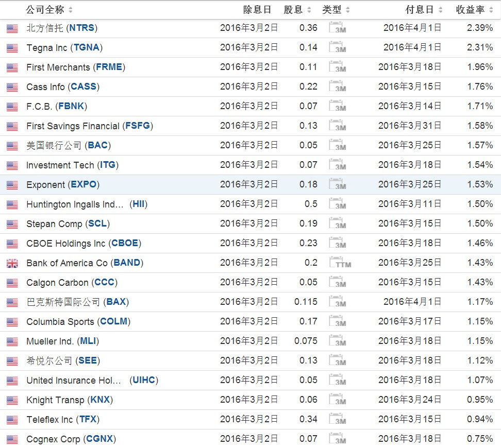Screen dimensions: 501x448
Task: Sort by 股息 dividend column header
Action: [x=297, y=10]
